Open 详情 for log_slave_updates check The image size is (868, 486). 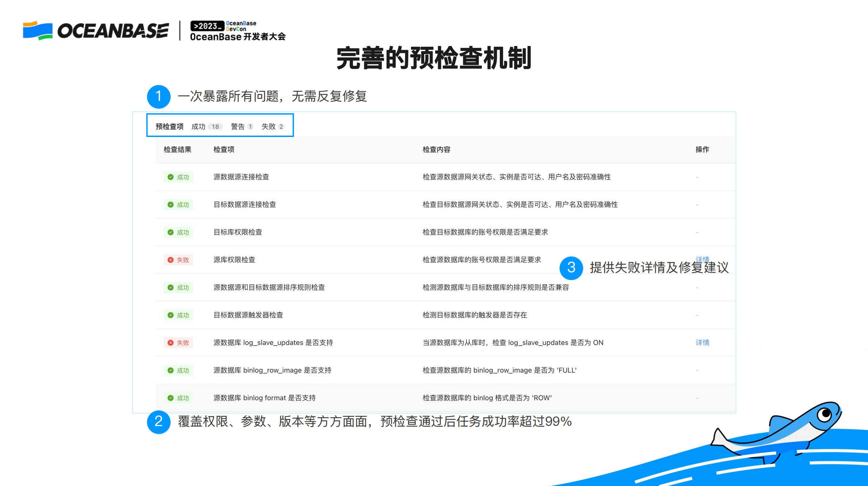(x=702, y=343)
